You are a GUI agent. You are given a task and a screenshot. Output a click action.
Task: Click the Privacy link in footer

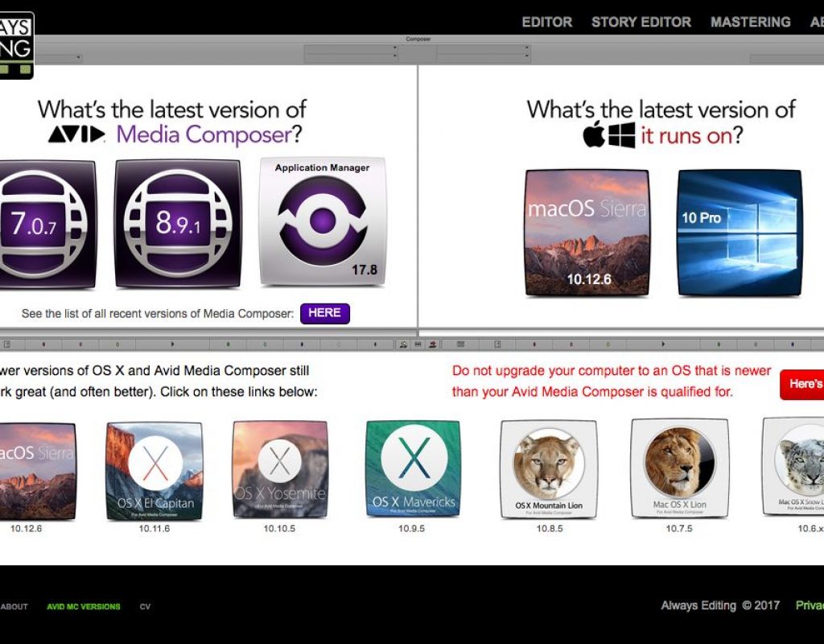(810, 605)
